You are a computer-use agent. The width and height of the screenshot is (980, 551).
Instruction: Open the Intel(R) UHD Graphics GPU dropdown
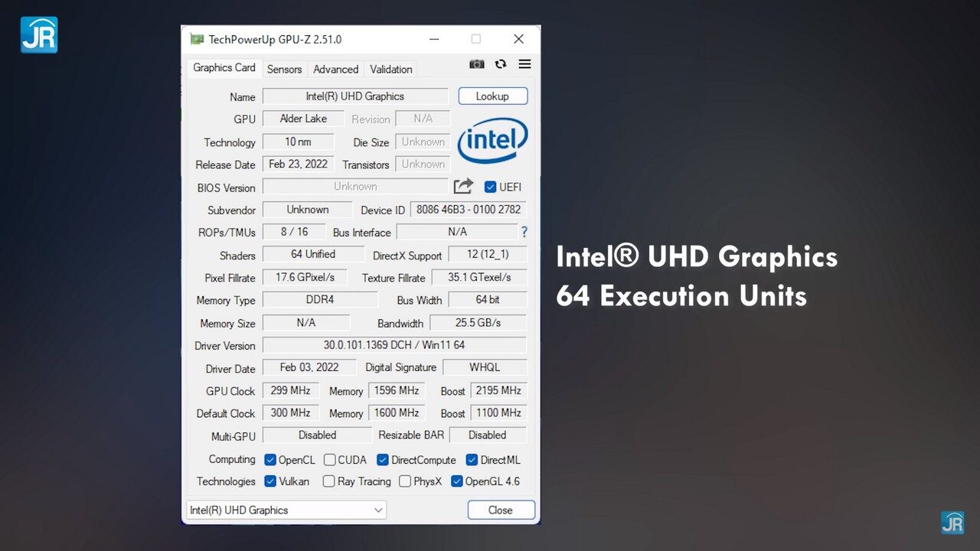(286, 510)
